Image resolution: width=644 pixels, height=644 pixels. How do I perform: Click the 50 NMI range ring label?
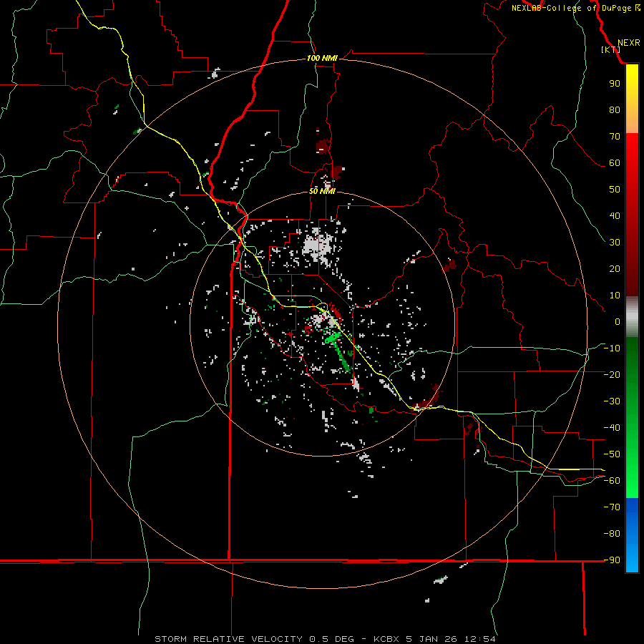[322, 191]
